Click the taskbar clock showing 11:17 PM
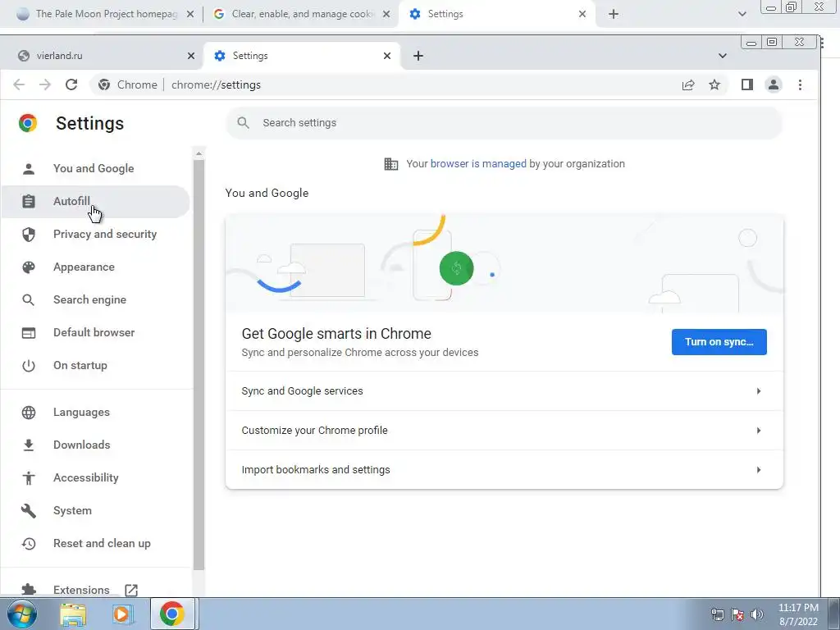This screenshot has width=840, height=630. click(x=798, y=614)
